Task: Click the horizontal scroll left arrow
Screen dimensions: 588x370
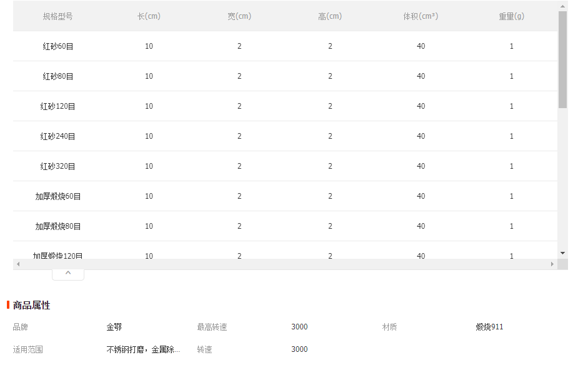Action: coord(17,264)
